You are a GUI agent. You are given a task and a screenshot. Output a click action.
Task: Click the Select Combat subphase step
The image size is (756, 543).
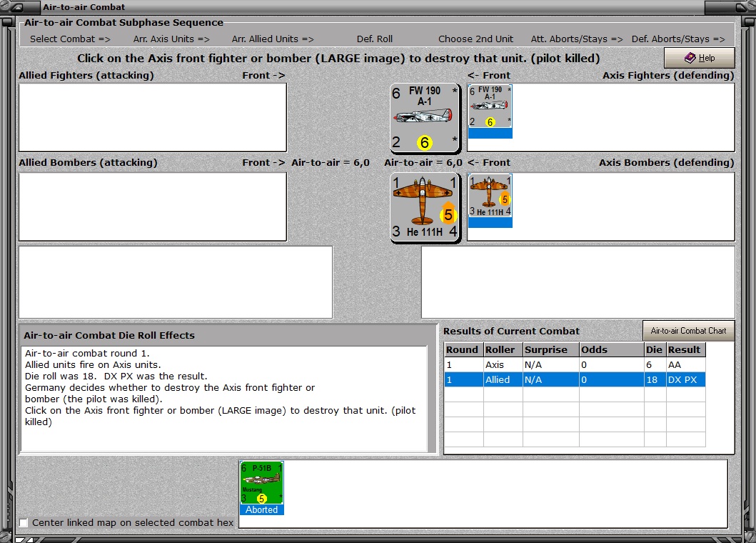click(x=70, y=39)
